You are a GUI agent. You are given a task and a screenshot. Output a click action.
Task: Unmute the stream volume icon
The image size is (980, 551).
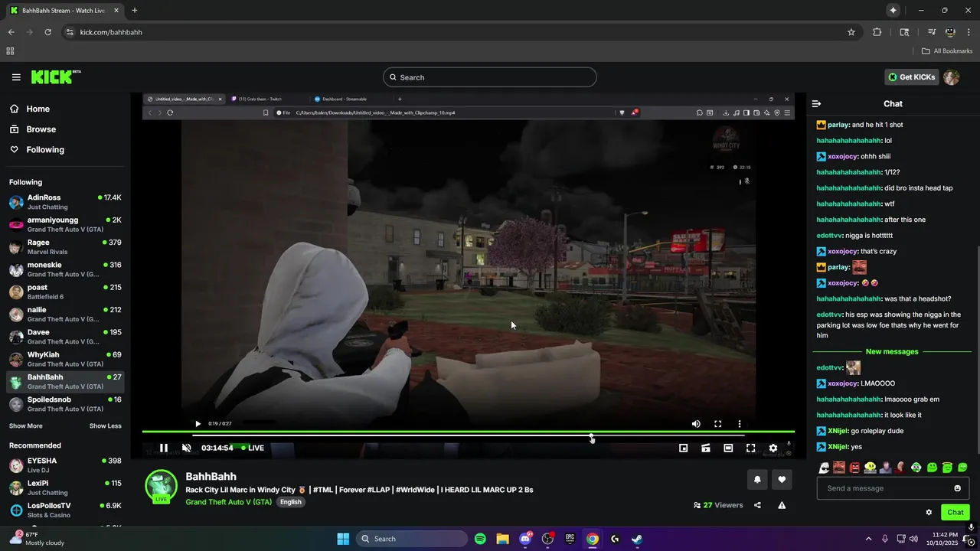coord(186,448)
